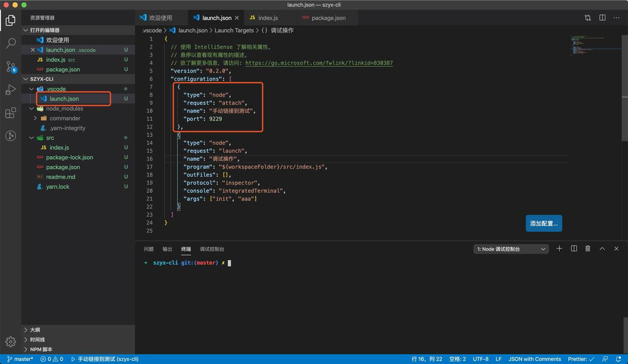The image size is (628, 364).
Task: Open the Search view in activity bar
Action: click(x=10, y=44)
